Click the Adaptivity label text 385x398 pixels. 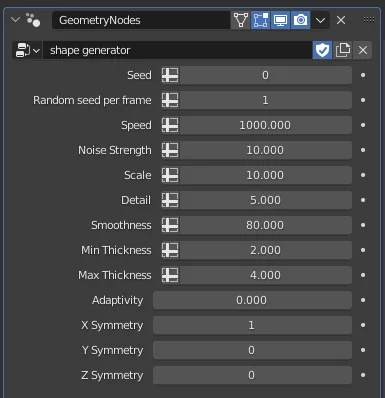click(x=118, y=300)
